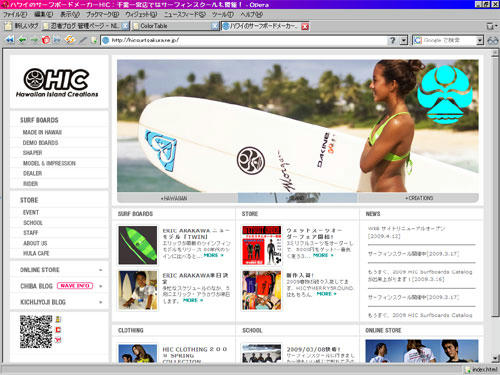
Task: Open the ツール (Tools) menu
Action: [x=223, y=14]
